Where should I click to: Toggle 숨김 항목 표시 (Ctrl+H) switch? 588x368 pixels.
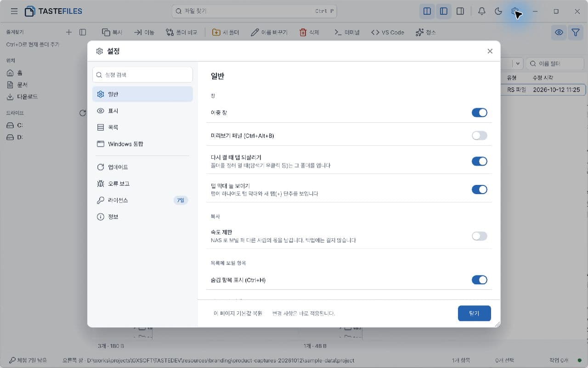pos(480,280)
